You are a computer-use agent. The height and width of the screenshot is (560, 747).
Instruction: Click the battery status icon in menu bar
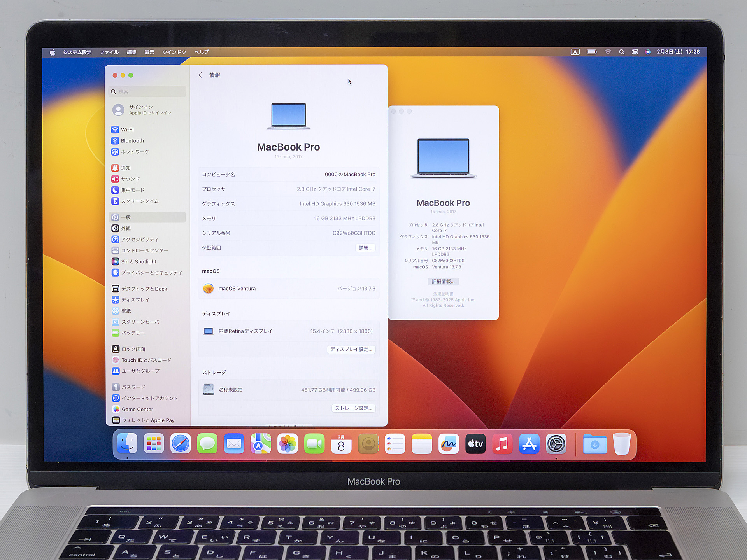[592, 52]
